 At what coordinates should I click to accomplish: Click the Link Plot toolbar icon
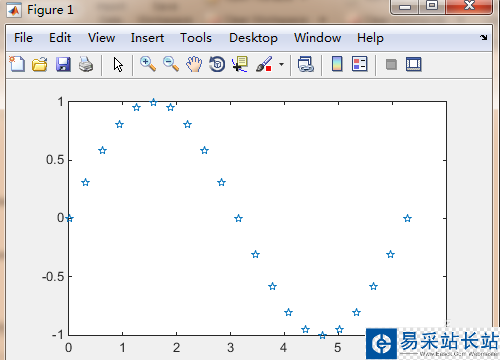pyautogui.click(x=306, y=64)
